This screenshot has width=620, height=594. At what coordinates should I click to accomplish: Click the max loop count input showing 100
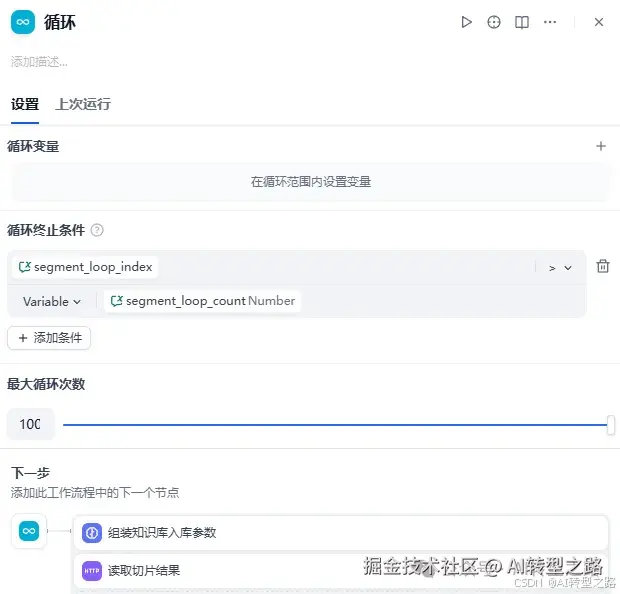tap(30, 424)
